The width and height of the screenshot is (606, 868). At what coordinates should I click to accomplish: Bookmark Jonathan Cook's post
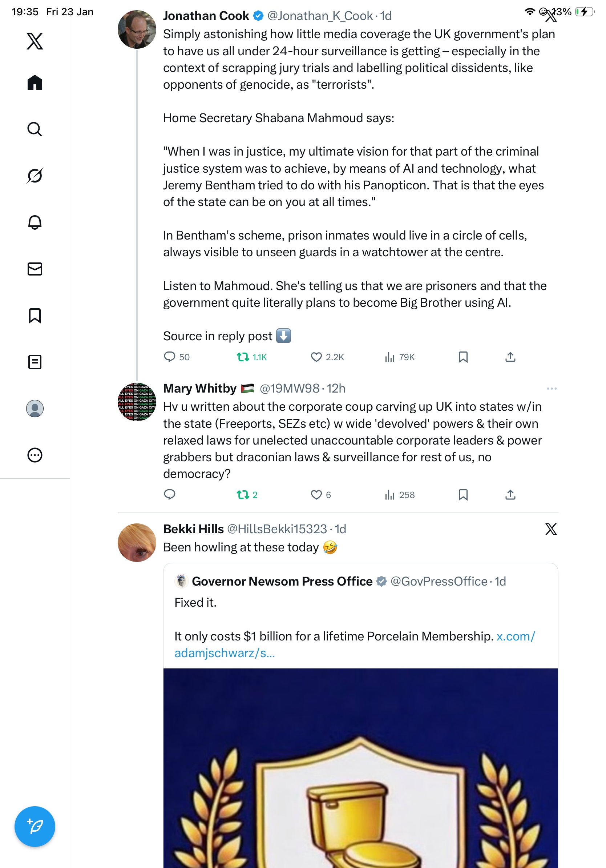tap(463, 357)
